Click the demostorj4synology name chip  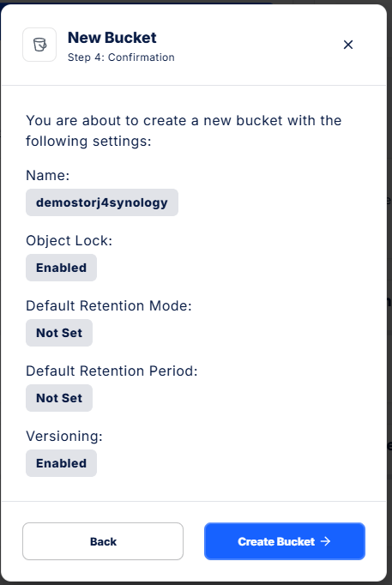[x=102, y=202]
